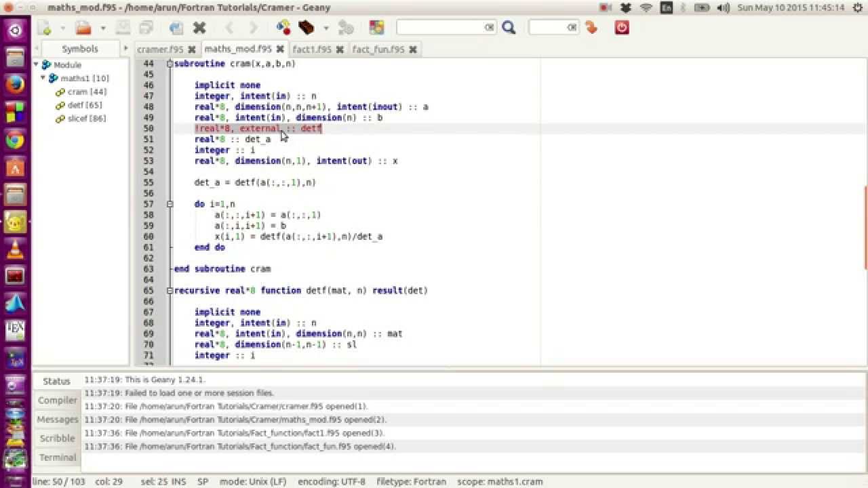Switch to the cramer.f95 tab
The image size is (868, 488).
point(160,49)
